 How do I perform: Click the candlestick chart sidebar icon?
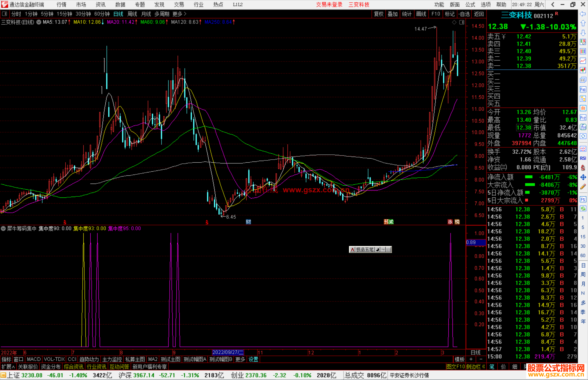click(583, 70)
